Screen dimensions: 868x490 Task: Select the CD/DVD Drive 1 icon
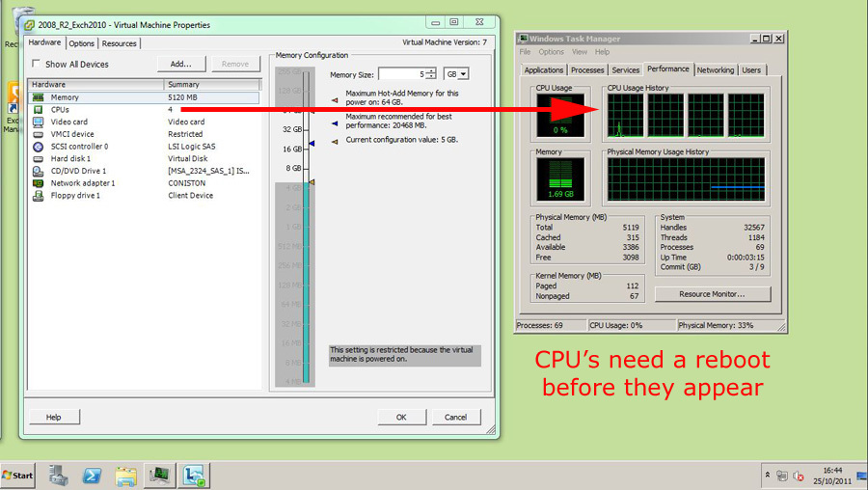tap(39, 171)
